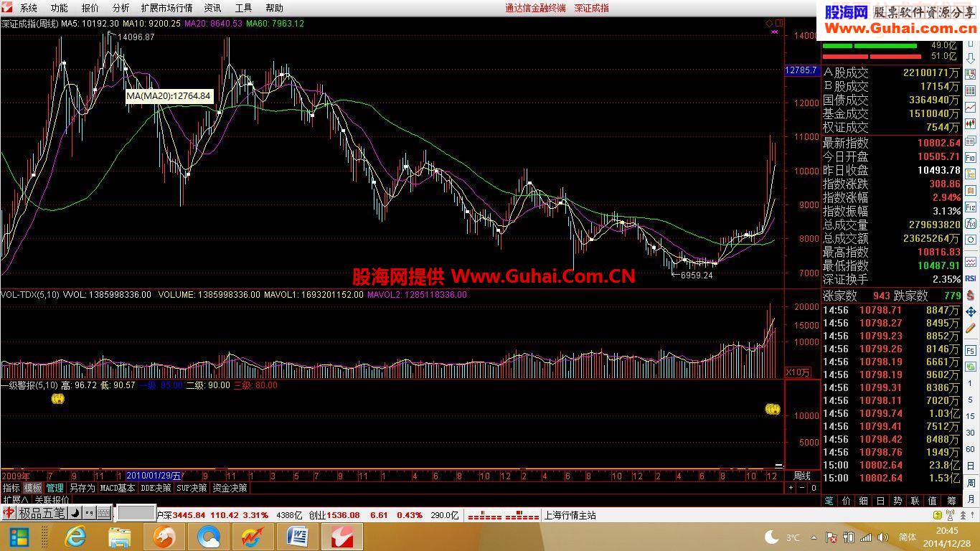Open the 分析 menu

[x=121, y=8]
